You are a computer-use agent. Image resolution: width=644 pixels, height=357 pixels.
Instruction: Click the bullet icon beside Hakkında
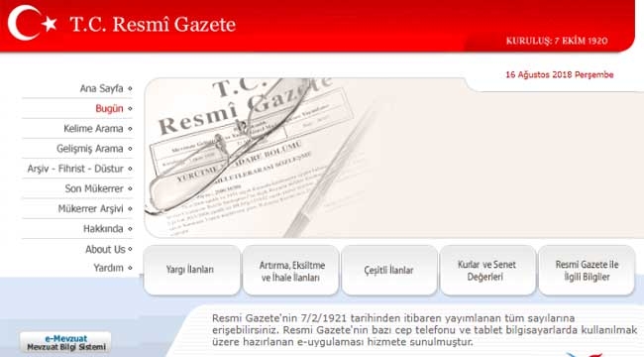[130, 229]
